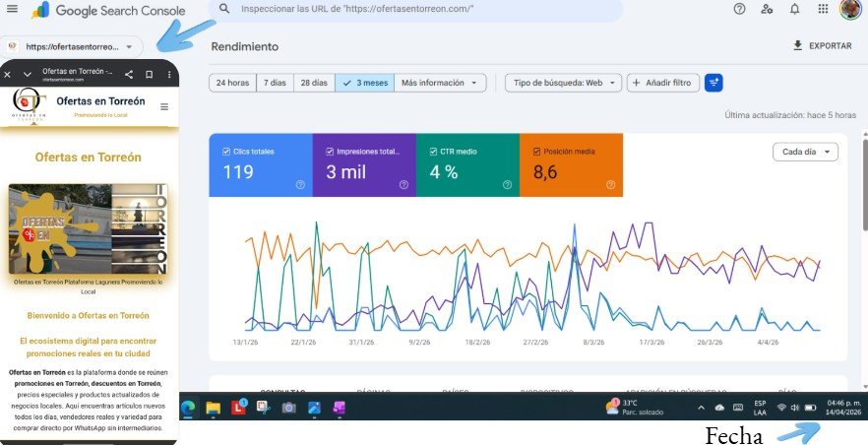This screenshot has height=445, width=868.
Task: Toggle the CTR medio checkbox
Action: (x=433, y=152)
